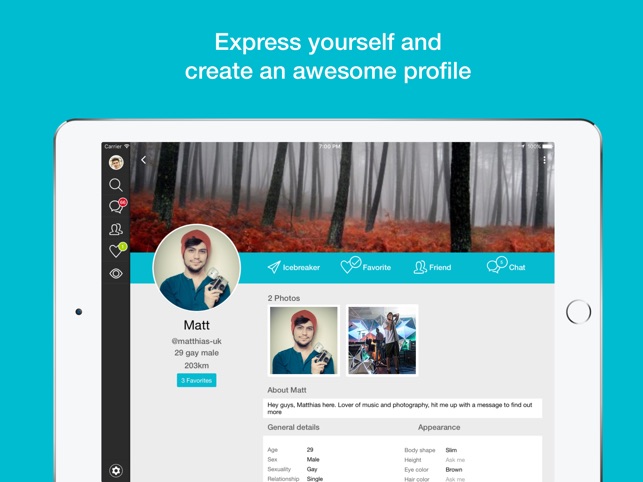Viewport: 643px width, 482px height.
Task: Open the second photo thumbnail of stage
Action: click(x=382, y=340)
